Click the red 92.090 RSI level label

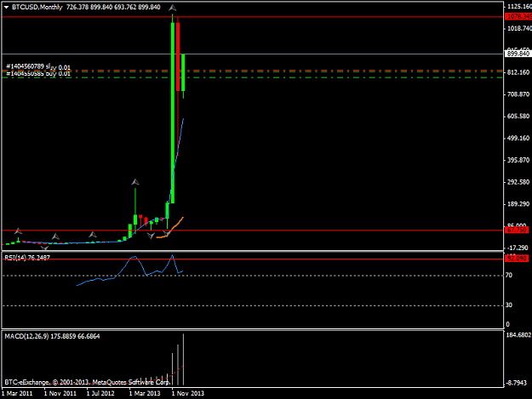pos(517,259)
